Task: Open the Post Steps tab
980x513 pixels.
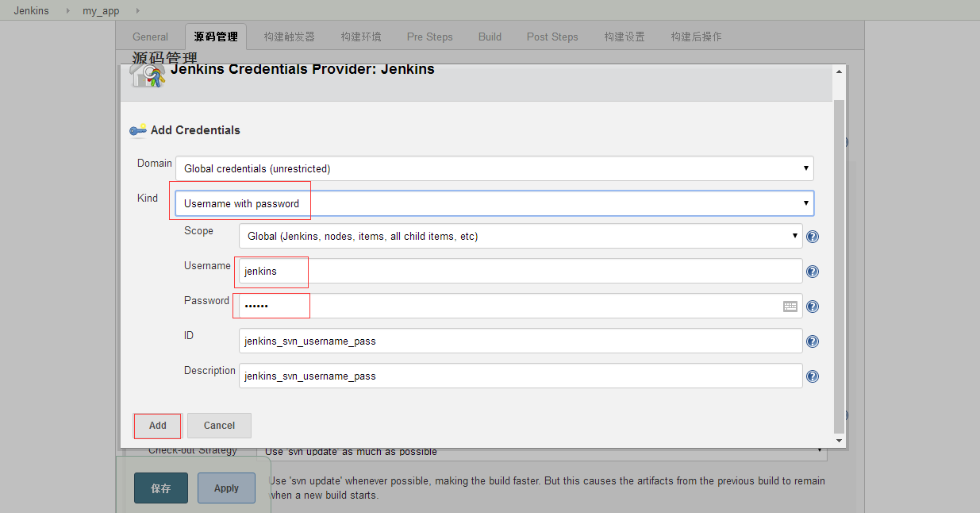Action: coord(552,37)
